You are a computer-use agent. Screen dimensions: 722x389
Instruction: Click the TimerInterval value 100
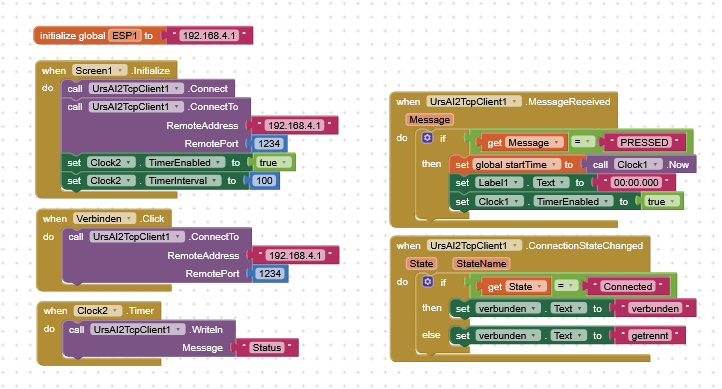[x=264, y=180]
